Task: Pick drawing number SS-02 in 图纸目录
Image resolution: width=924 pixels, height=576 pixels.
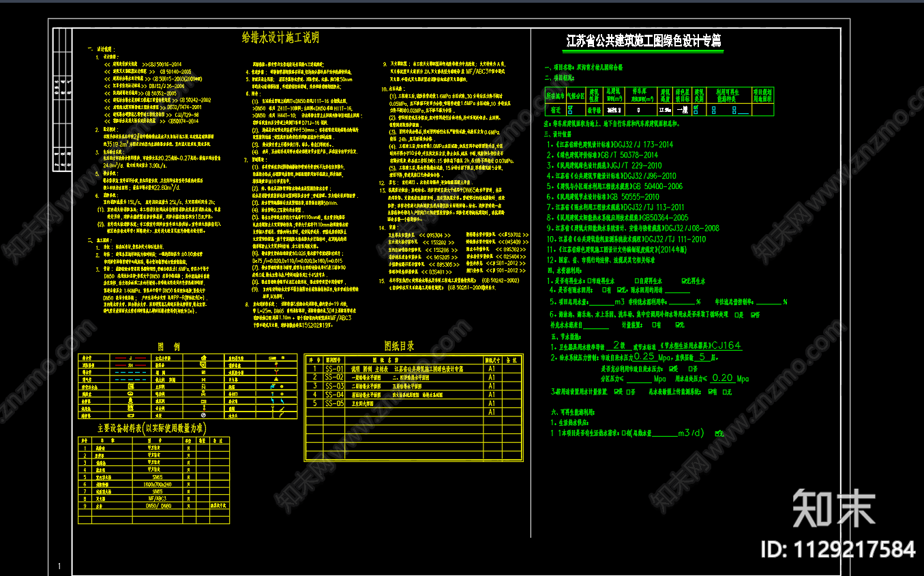Action: click(333, 377)
